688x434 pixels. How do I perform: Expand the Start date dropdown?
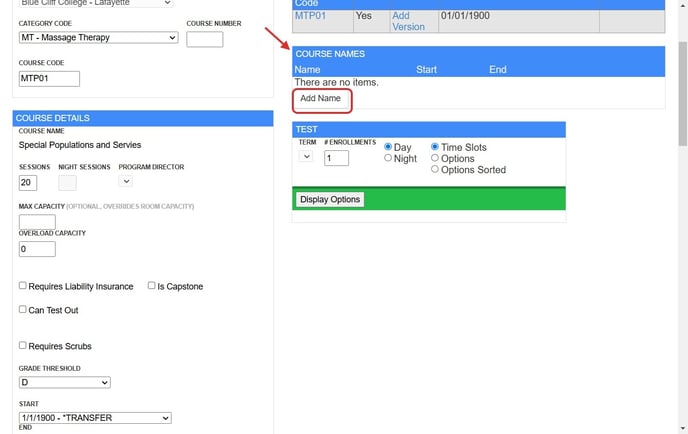click(x=95, y=418)
